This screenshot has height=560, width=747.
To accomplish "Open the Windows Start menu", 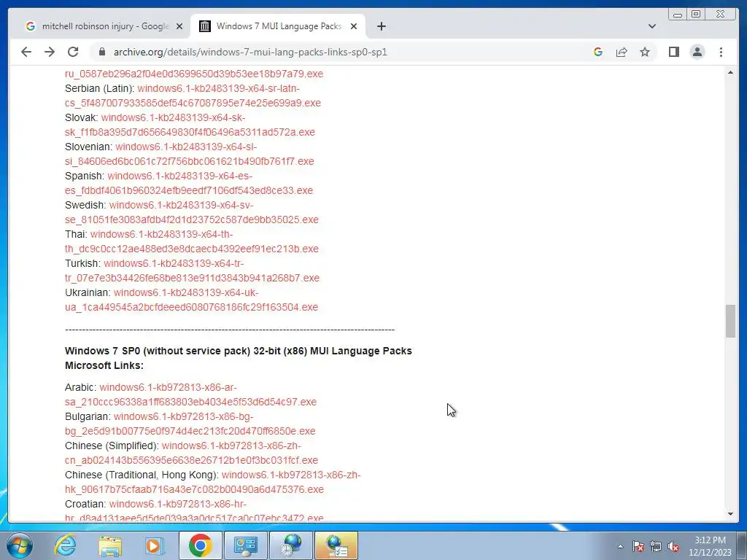I will click(20, 545).
